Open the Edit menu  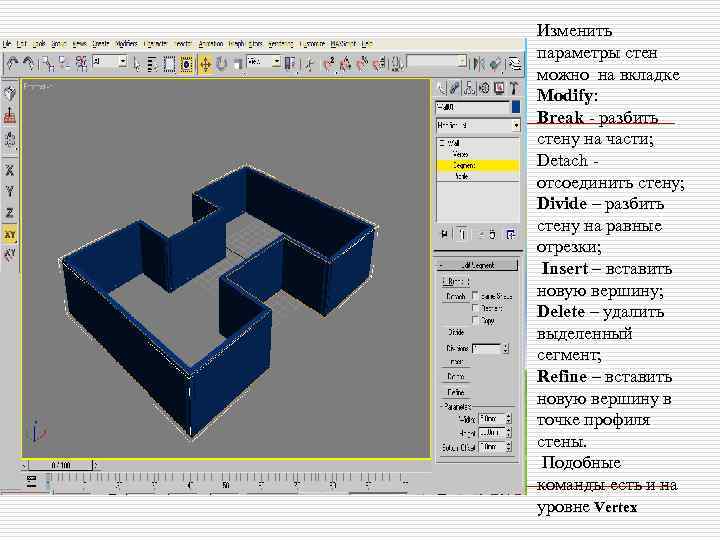[21, 44]
